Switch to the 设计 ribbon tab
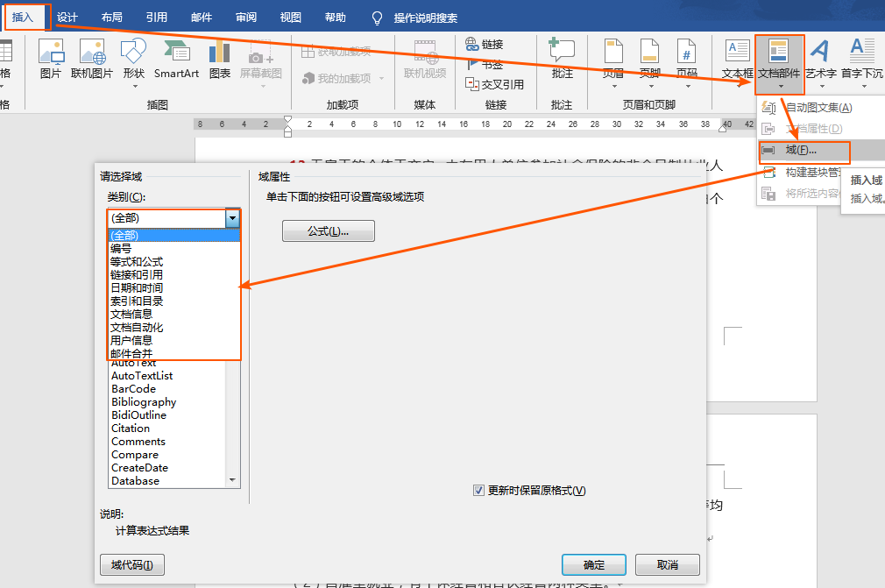 (x=67, y=17)
